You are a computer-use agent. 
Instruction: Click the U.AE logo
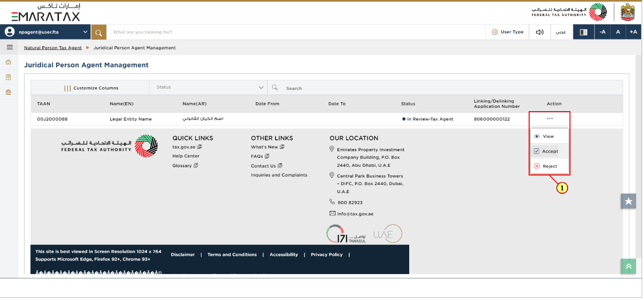pos(388,234)
